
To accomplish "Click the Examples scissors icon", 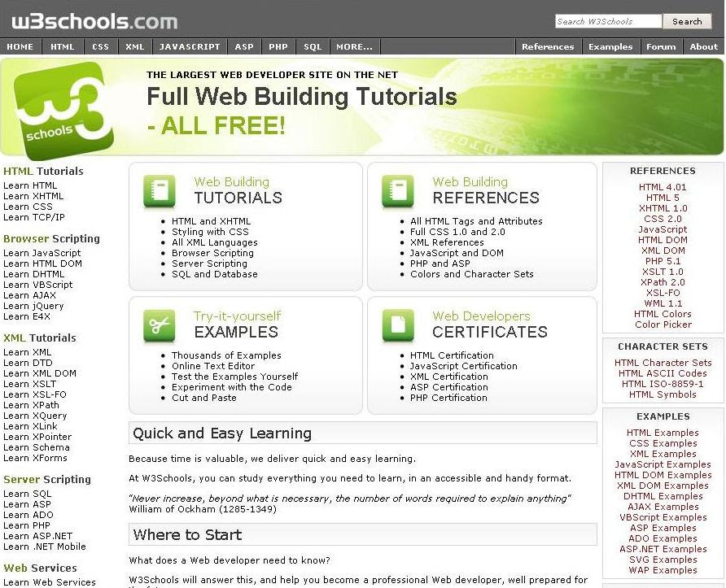I will [x=160, y=325].
